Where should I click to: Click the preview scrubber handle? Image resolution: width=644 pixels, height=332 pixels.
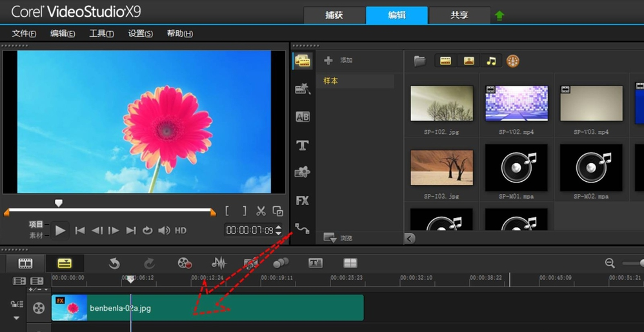tap(59, 203)
